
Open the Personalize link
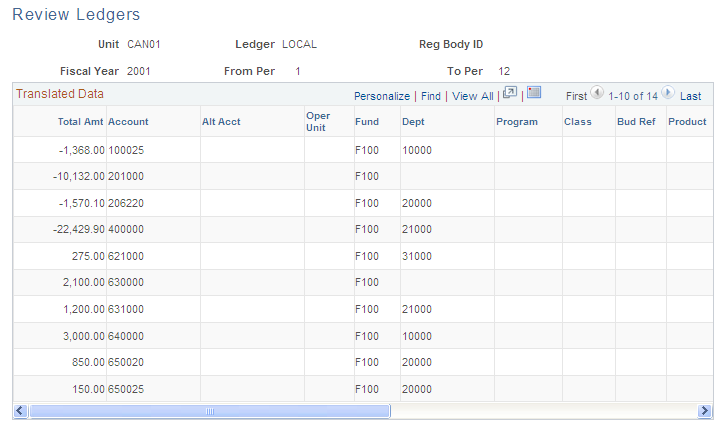pos(382,96)
